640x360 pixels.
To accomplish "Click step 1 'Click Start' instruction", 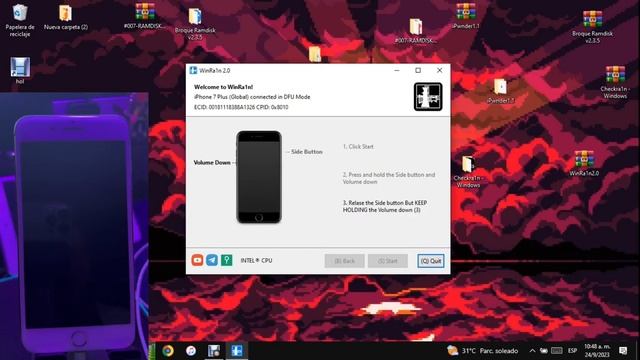I will pyautogui.click(x=358, y=147).
